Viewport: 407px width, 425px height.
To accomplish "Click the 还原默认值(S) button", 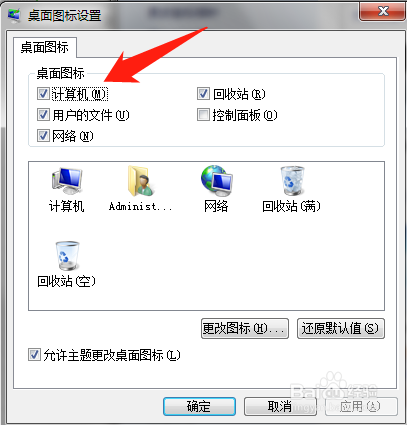I will [x=341, y=329].
